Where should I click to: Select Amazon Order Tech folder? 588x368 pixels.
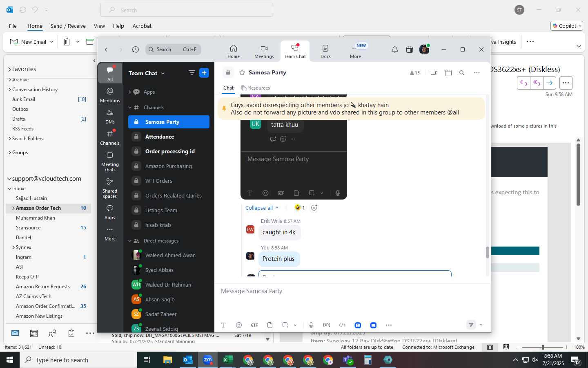pos(48,208)
